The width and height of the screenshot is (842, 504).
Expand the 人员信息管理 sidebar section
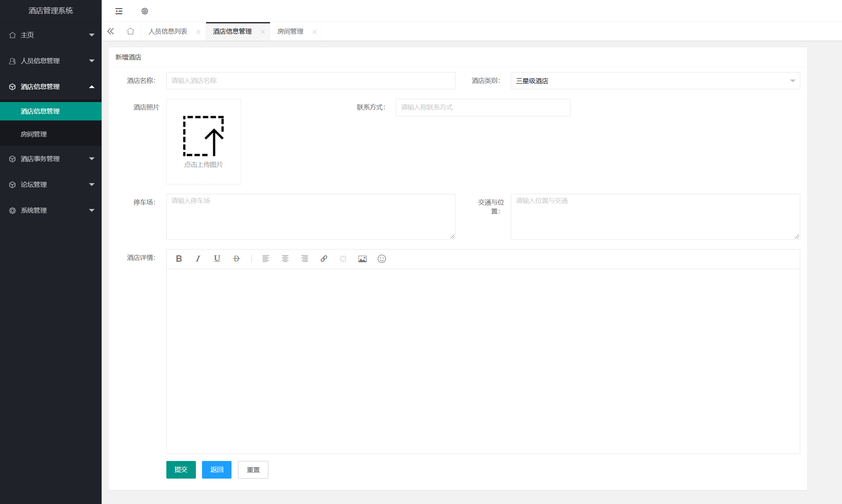[x=51, y=61]
